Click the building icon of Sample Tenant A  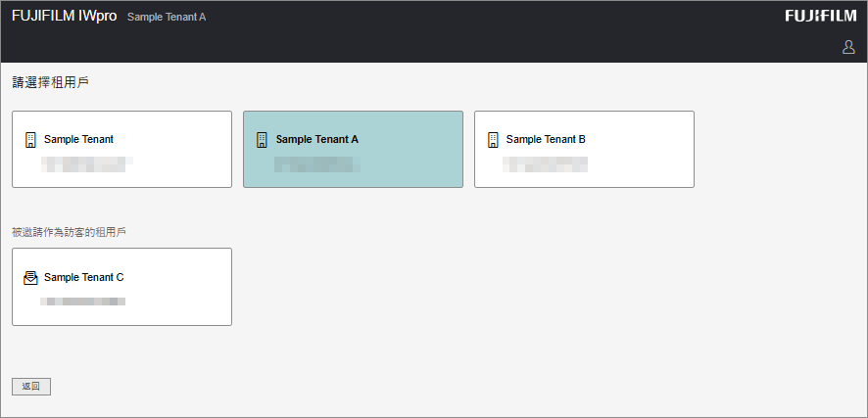coord(262,139)
